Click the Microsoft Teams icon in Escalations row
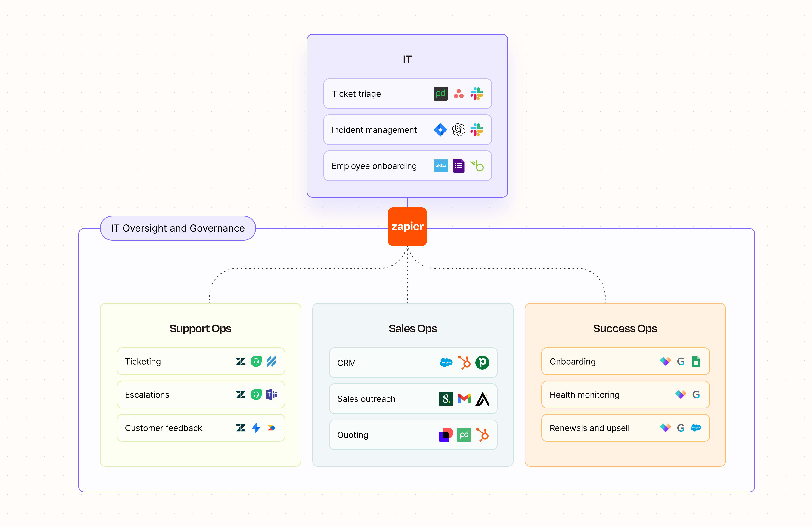 pos(271,394)
